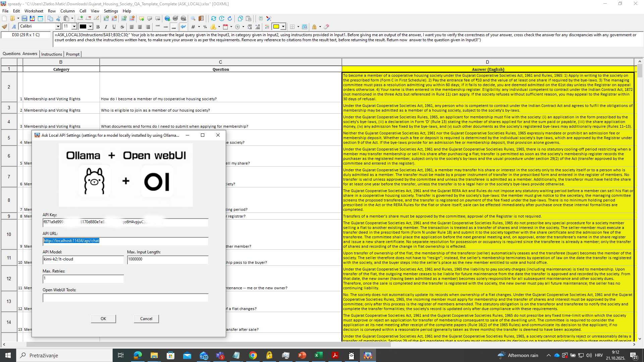Image resolution: width=644 pixels, height=362 pixels.
Task: Click Cancel in API Settings dialog
Action: (146, 319)
